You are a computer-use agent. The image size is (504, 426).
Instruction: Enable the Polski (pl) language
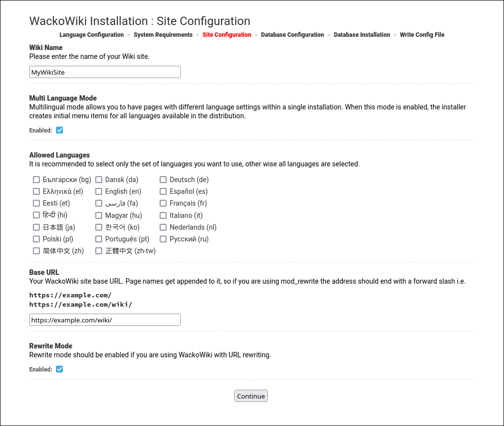pyautogui.click(x=36, y=239)
